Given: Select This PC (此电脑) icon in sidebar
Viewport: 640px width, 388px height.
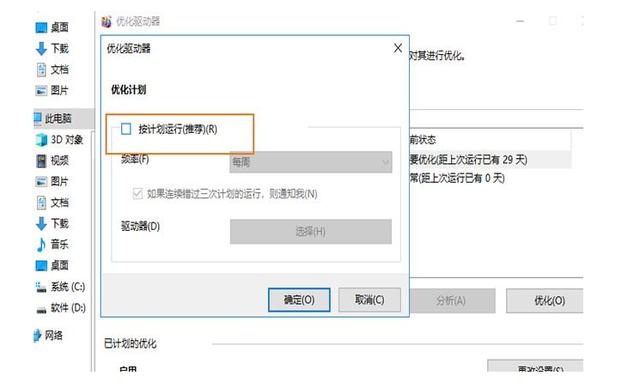Looking at the screenshot, I should (37, 118).
